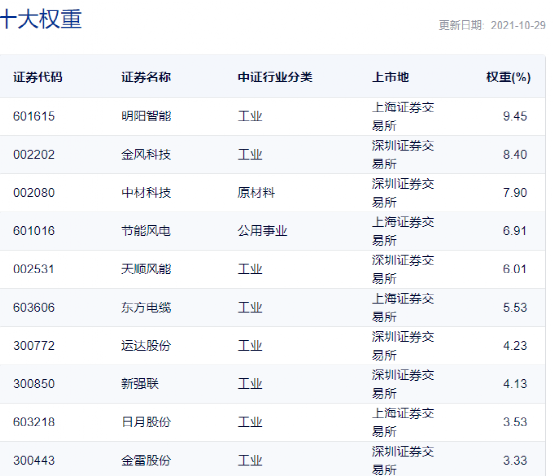Viewport: 554px width, 476px height.
Task: Click the 权重(%) column header
Action: click(x=508, y=77)
